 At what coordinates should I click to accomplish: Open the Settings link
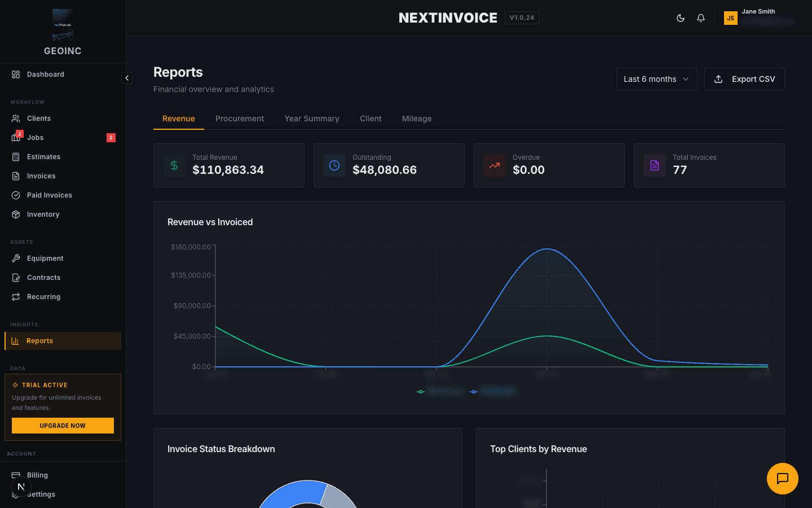click(x=63, y=494)
